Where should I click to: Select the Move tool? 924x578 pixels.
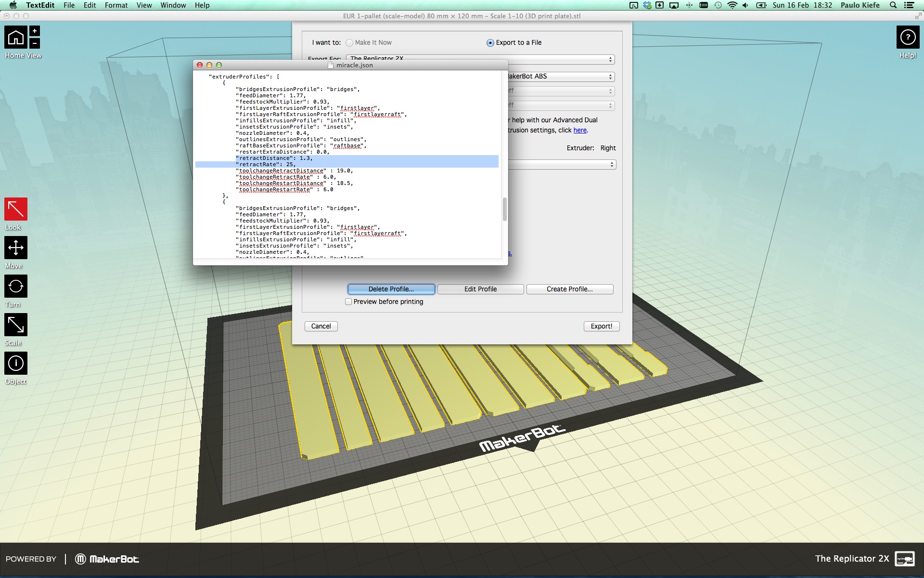click(16, 248)
